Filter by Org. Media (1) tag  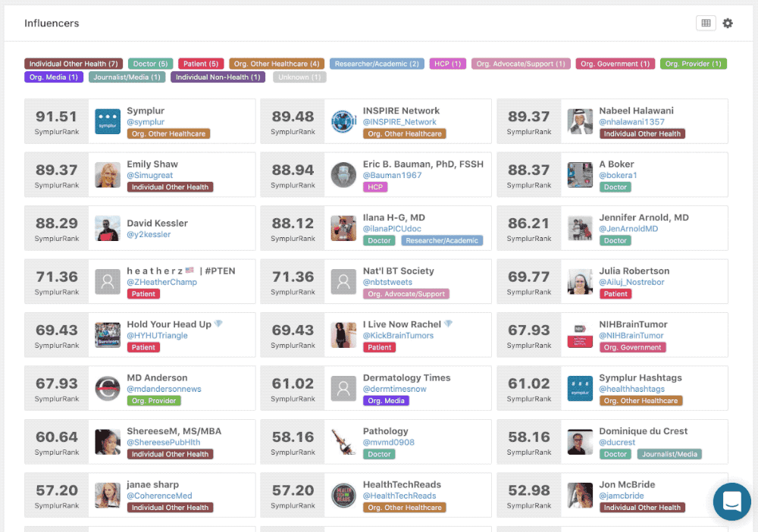coord(54,77)
